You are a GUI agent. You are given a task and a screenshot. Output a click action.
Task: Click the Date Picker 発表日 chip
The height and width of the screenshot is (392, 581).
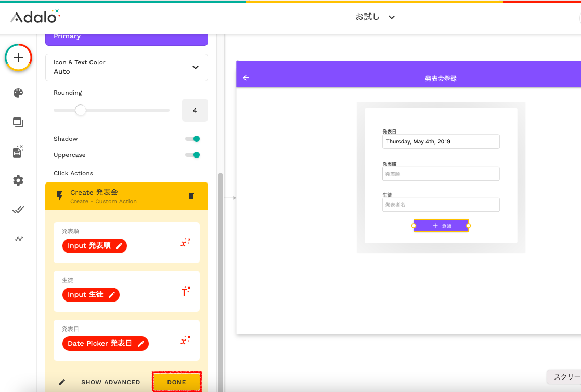[105, 344]
